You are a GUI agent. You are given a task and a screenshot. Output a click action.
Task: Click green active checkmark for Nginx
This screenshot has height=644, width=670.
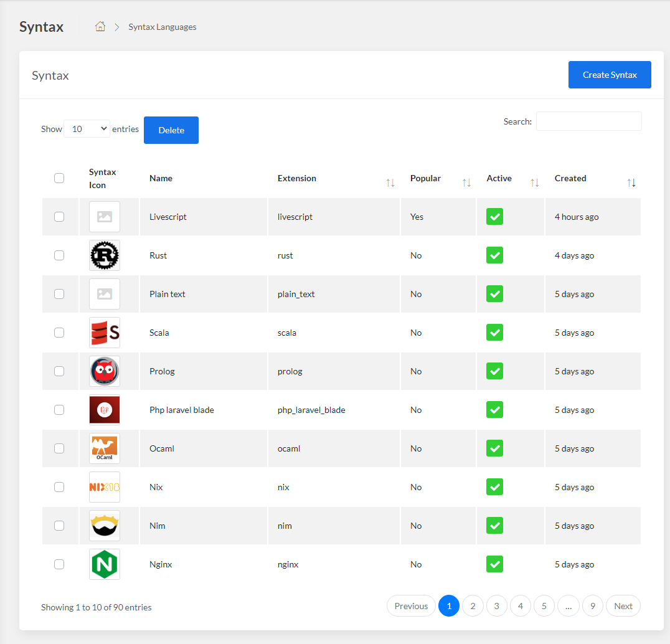coord(495,564)
